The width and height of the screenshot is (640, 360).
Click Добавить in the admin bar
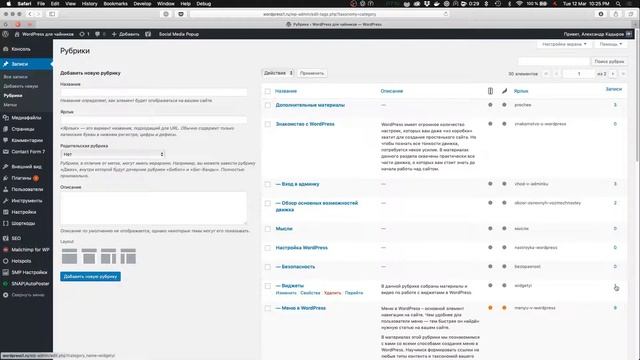pos(125,34)
